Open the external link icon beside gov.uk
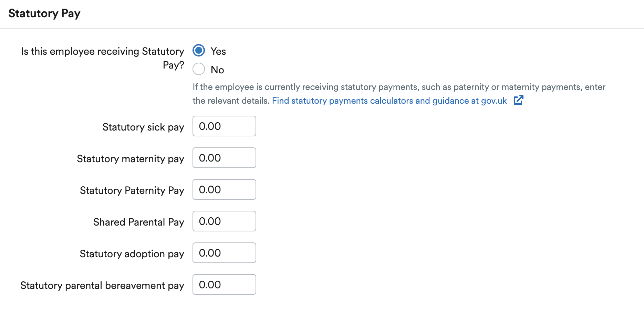The image size is (644, 312). (518, 100)
